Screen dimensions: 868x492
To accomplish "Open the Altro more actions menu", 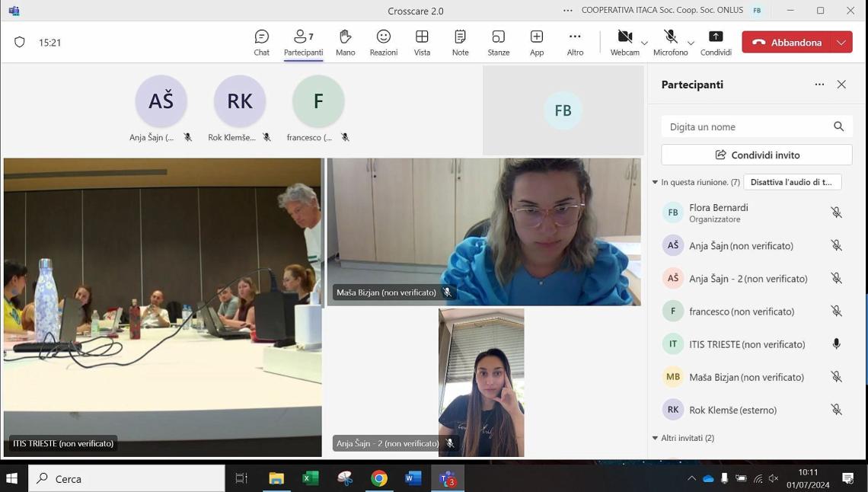I will click(575, 43).
